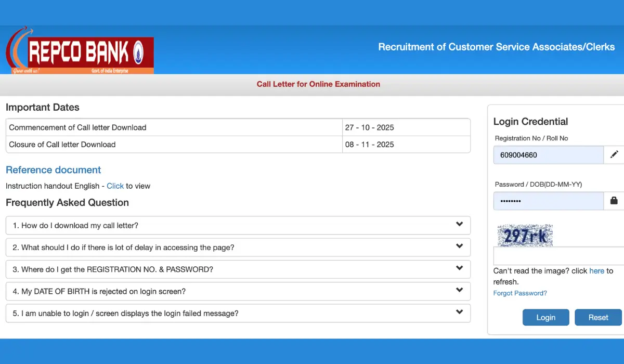Click the Reference document heading
624x364 pixels.
point(53,170)
